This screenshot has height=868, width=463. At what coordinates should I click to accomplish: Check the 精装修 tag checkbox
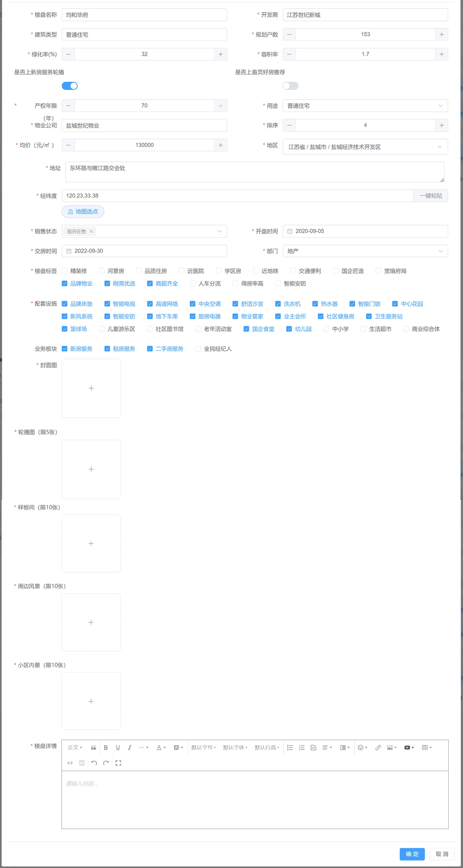pyautogui.click(x=65, y=271)
